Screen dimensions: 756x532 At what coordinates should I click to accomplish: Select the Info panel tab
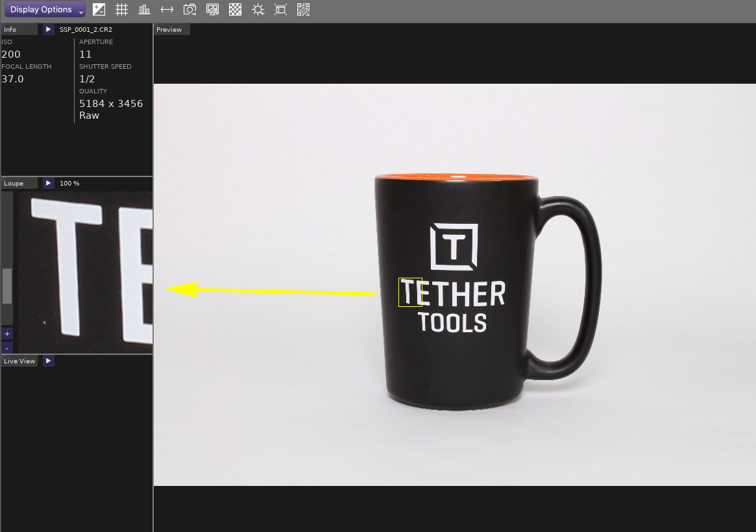pos(18,29)
